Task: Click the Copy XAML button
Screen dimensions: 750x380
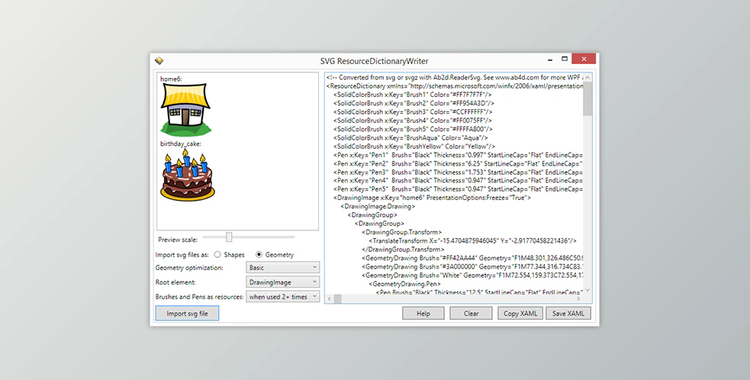Action: pyautogui.click(x=520, y=313)
